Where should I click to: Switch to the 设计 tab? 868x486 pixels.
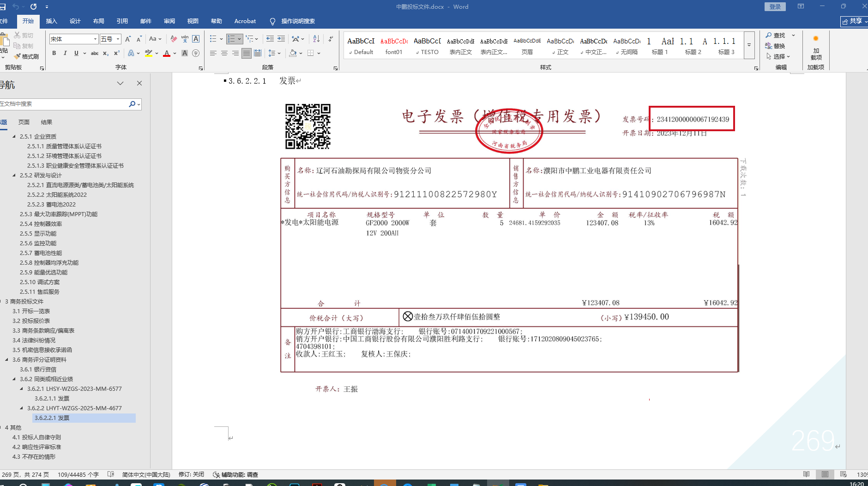(x=75, y=21)
